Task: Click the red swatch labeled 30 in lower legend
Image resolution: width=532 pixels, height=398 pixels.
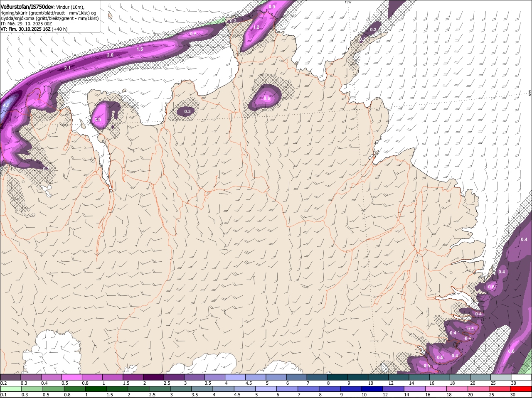Action: pos(521,389)
